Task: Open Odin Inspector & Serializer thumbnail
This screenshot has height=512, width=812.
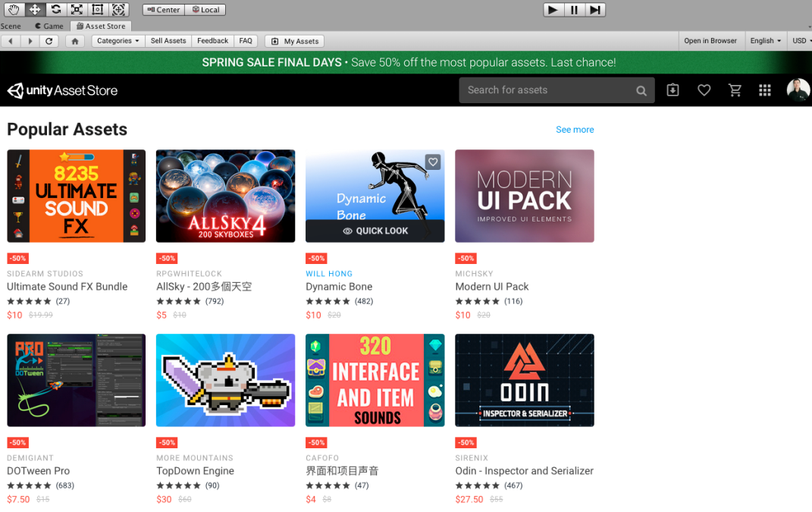Action: tap(525, 380)
